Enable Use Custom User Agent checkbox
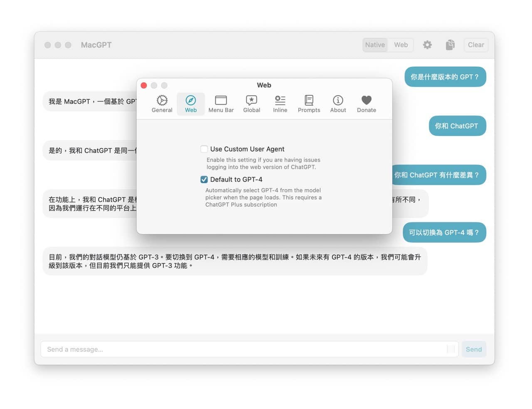Image resolution: width=532 pixels, height=409 pixels. [x=204, y=149]
